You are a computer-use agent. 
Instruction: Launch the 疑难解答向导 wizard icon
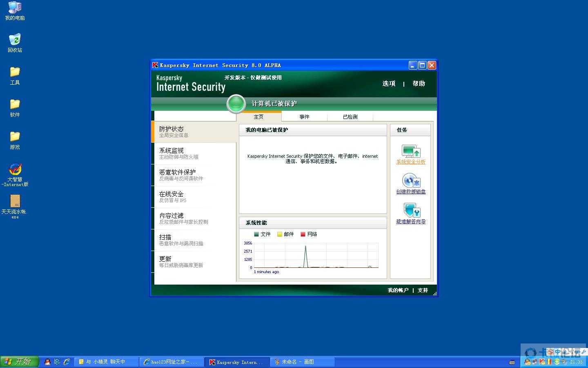(412, 211)
